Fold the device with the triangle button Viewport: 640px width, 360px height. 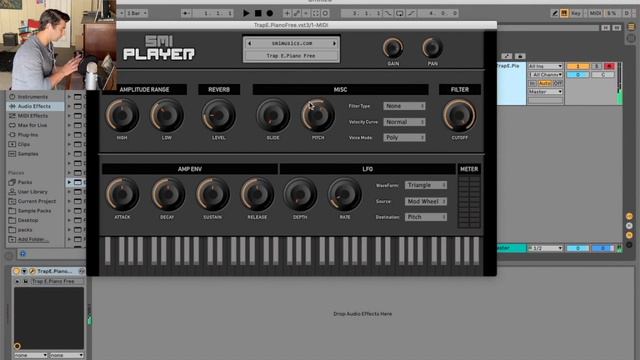click(24, 271)
